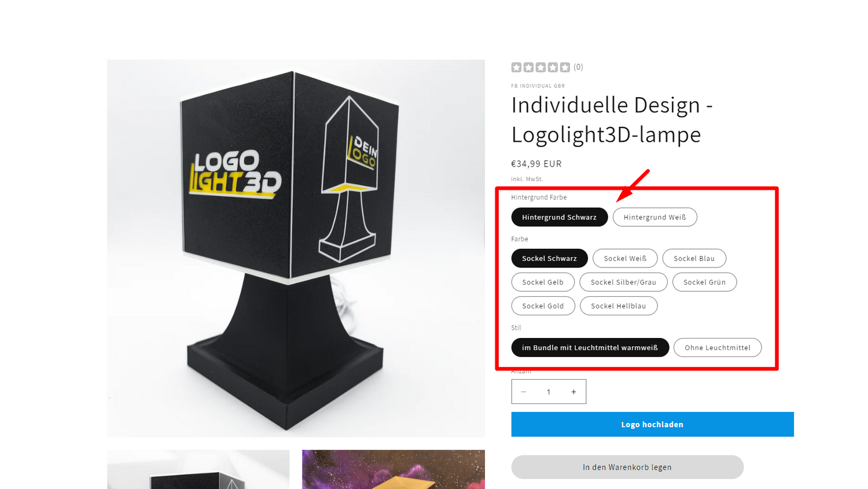
Task: Click the blue Logo hochladen button
Action: tap(652, 424)
